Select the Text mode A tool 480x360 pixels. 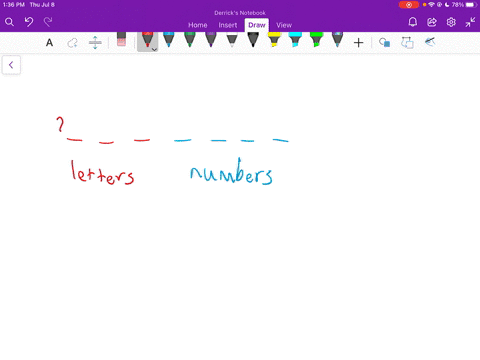(x=49, y=43)
